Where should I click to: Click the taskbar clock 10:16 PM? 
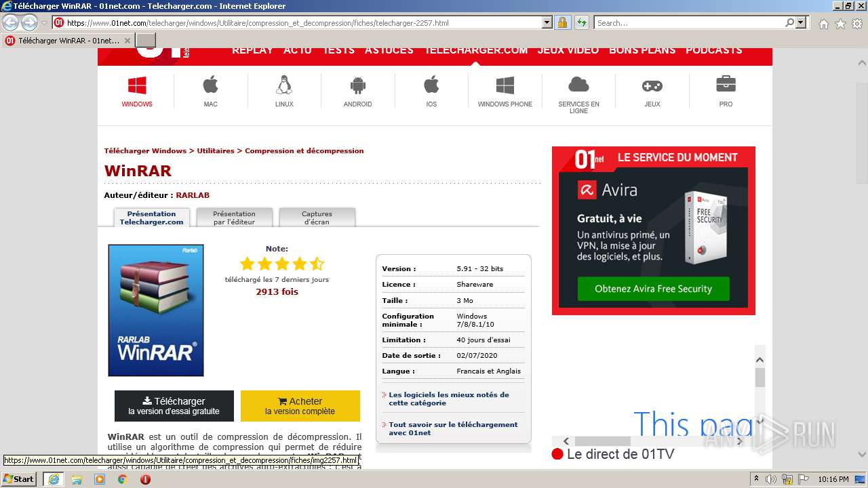(833, 479)
